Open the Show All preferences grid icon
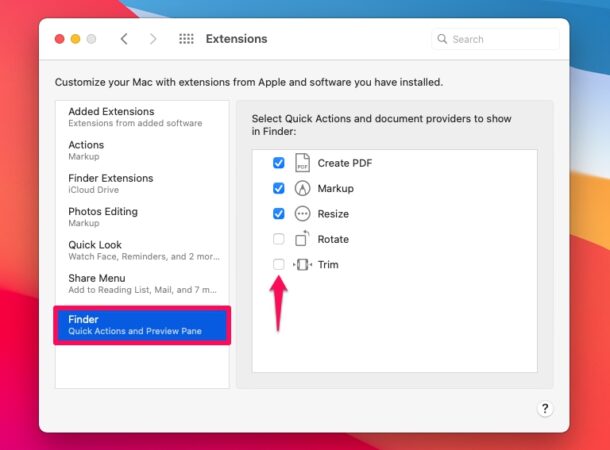The image size is (610, 450). (186, 39)
